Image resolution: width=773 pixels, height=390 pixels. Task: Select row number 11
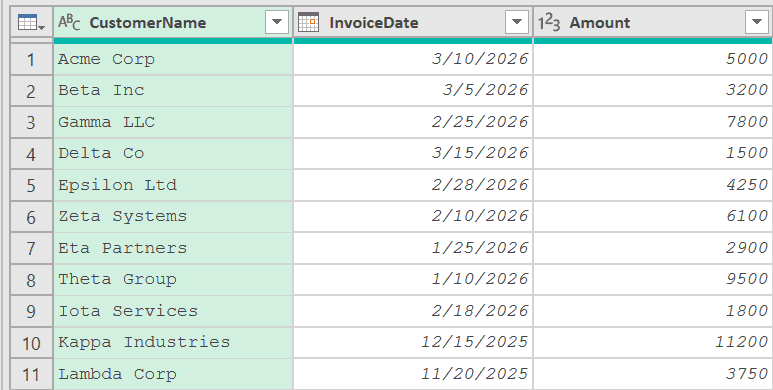pyautogui.click(x=31, y=375)
